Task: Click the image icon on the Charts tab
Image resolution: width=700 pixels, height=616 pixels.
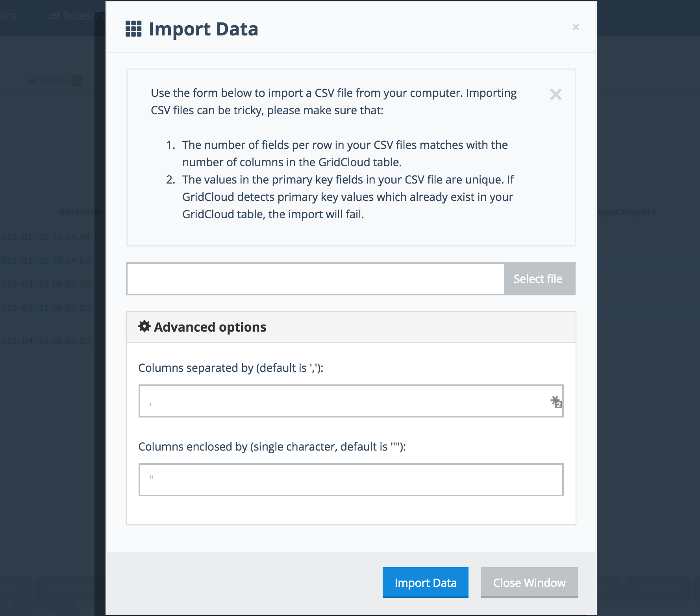Action: tap(32, 79)
